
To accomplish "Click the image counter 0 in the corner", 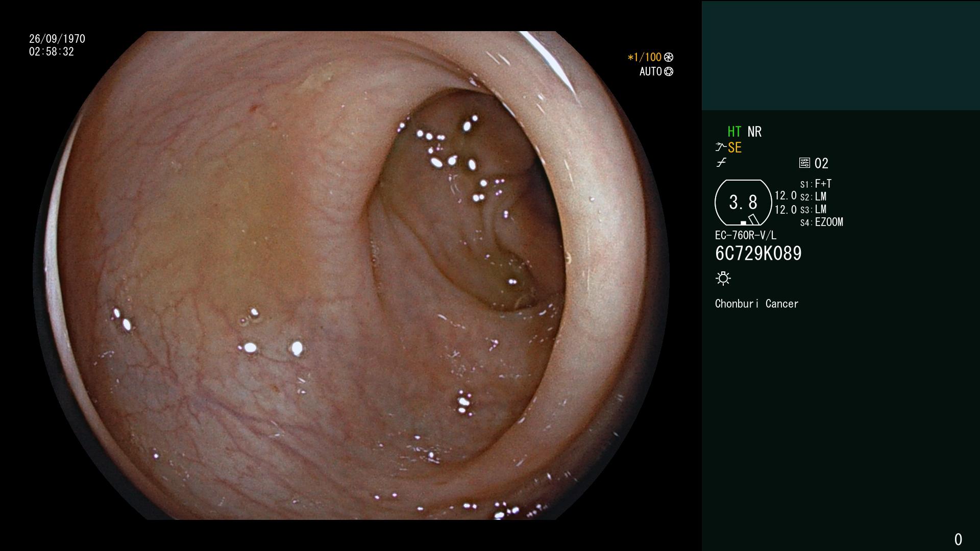I will (x=959, y=539).
